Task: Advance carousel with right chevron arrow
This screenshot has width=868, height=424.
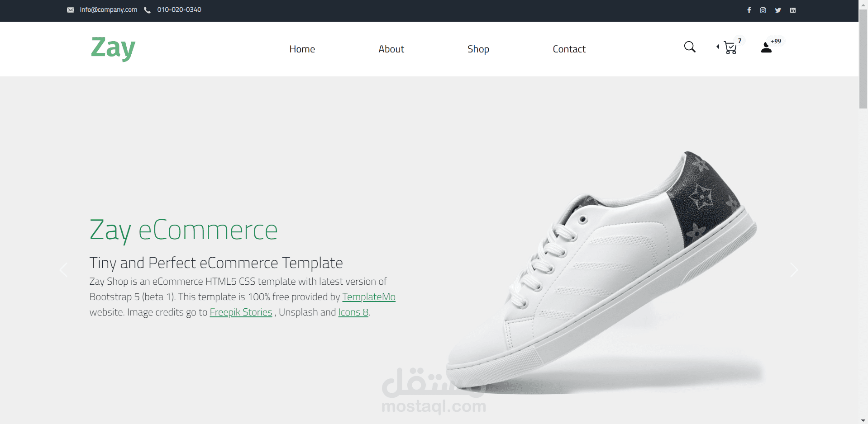Action: coord(794,270)
